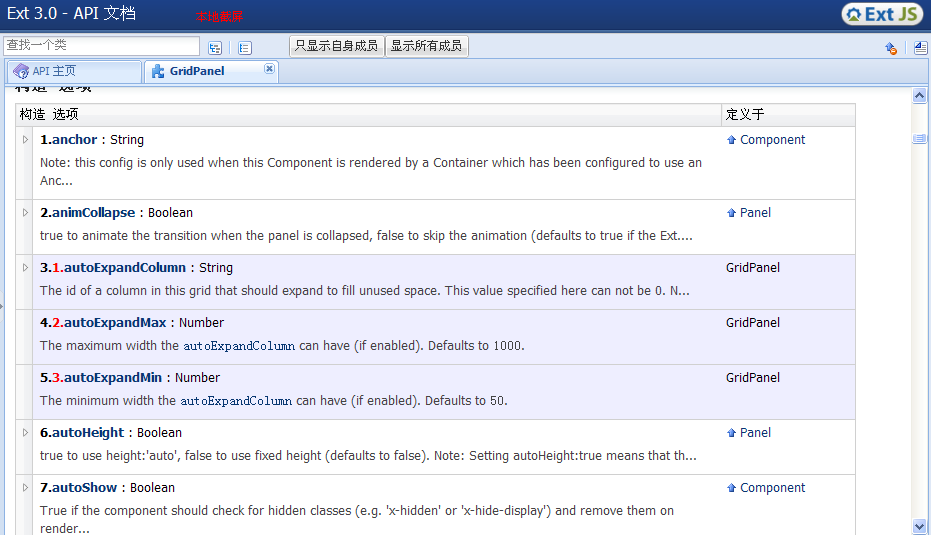The image size is (931, 535).
Task: Click GridPanel text in autoExpandColumn row
Action: (x=752, y=268)
